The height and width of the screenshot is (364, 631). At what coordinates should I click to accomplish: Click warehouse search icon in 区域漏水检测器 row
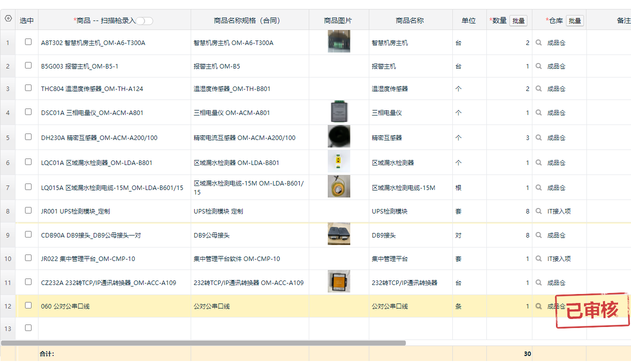point(539,163)
